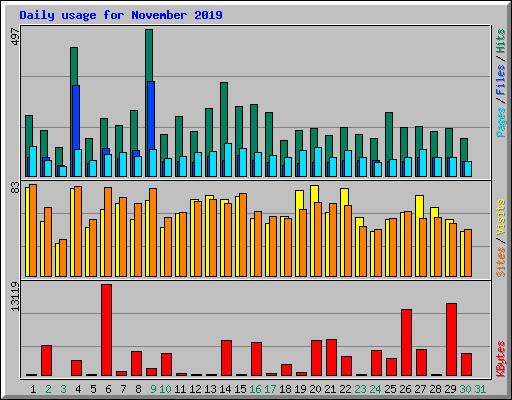Select day 24 on the x-axis
This screenshot has width=512, height=400.
[x=375, y=389]
